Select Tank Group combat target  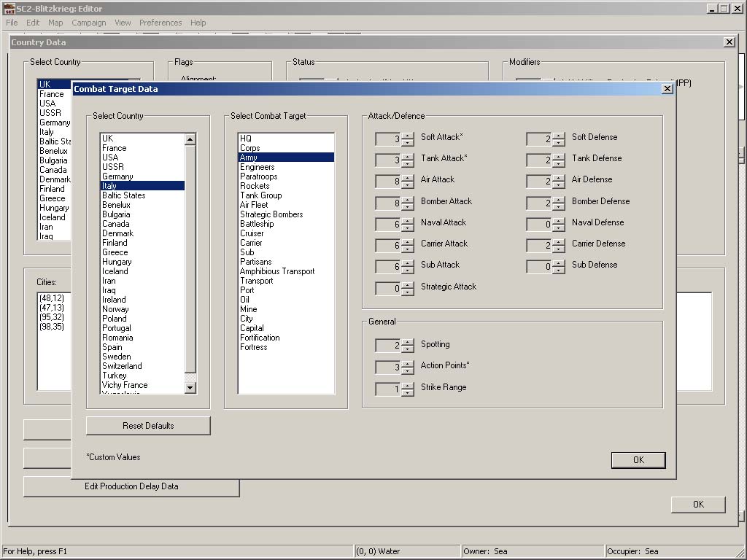tap(260, 195)
